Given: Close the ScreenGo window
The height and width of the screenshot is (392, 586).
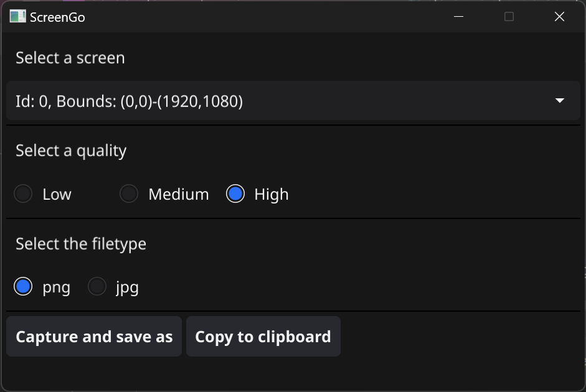Looking at the screenshot, I should tap(559, 17).
